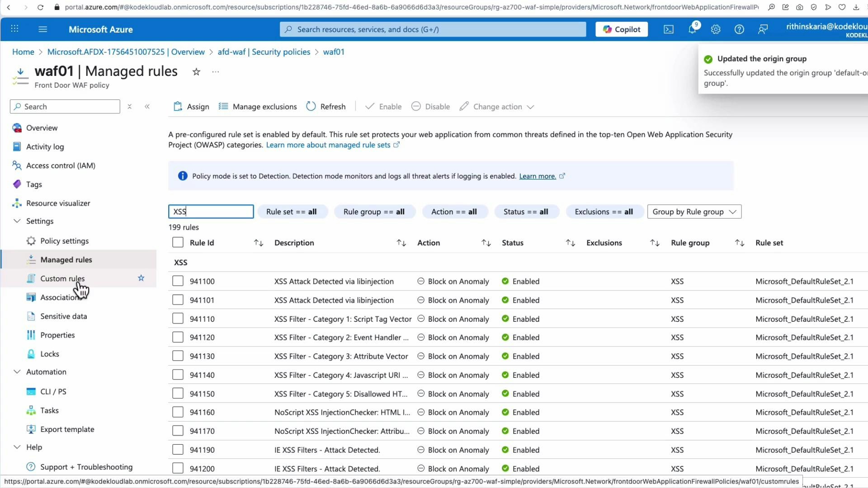This screenshot has width=868, height=488.
Task: Check the checkbox for rule 941170
Action: coord(178,431)
